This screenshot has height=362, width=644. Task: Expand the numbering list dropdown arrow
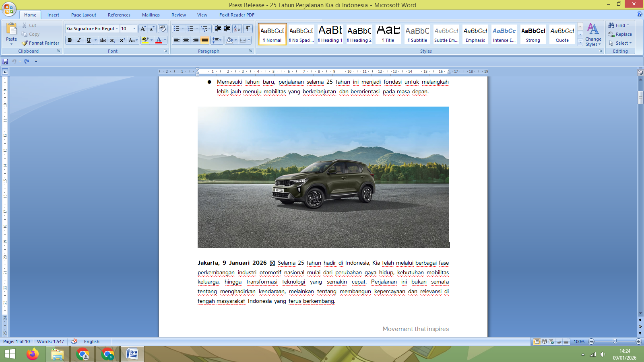point(197,29)
